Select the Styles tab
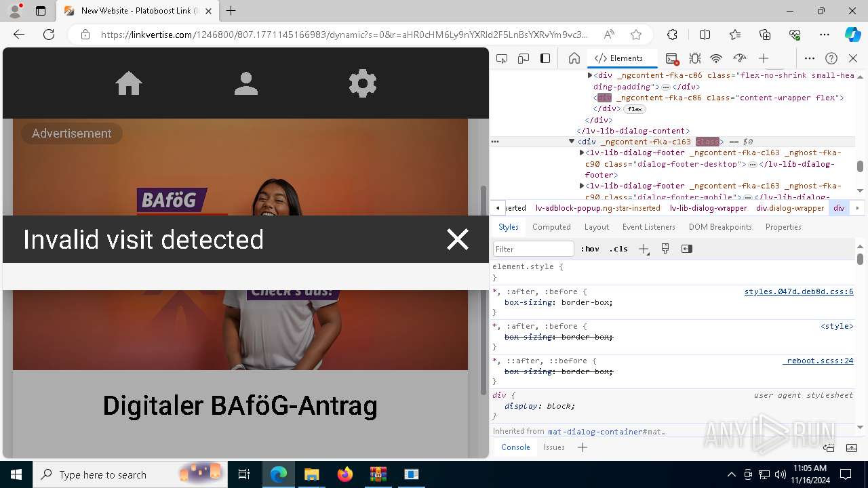 (x=509, y=227)
